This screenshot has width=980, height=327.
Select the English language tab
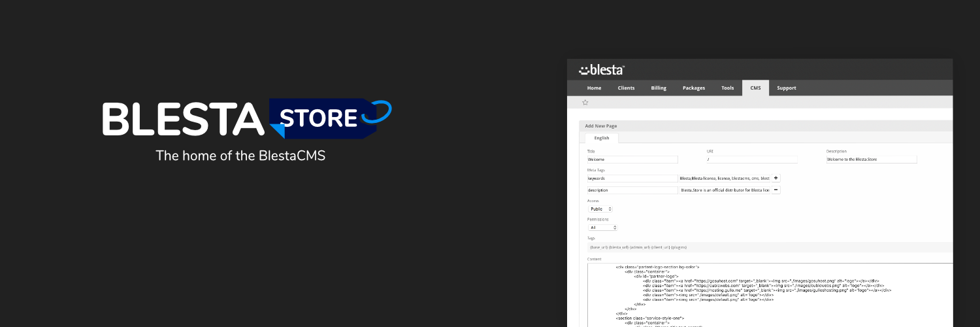[602, 138]
